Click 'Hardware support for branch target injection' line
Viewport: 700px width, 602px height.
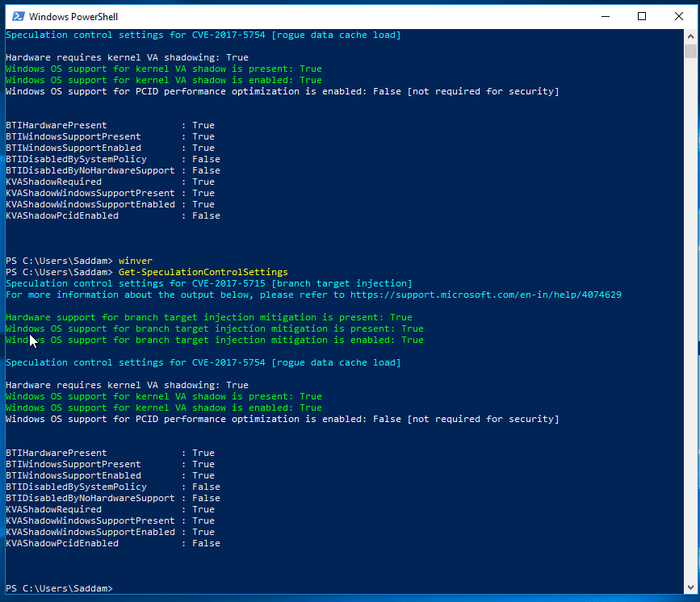click(209, 317)
